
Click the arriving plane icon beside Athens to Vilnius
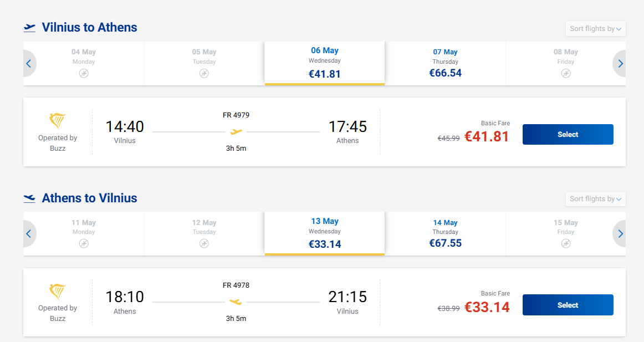tap(29, 198)
